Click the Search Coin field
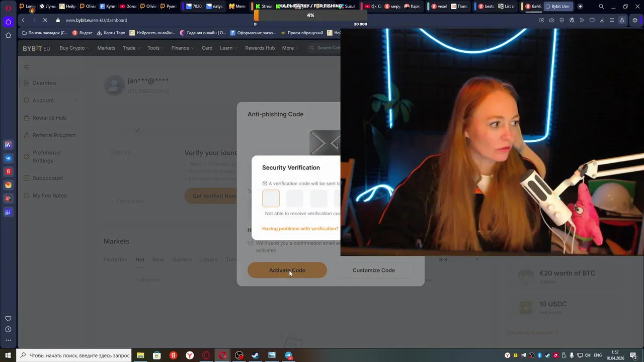The width and height of the screenshot is (644, 362). [325, 48]
